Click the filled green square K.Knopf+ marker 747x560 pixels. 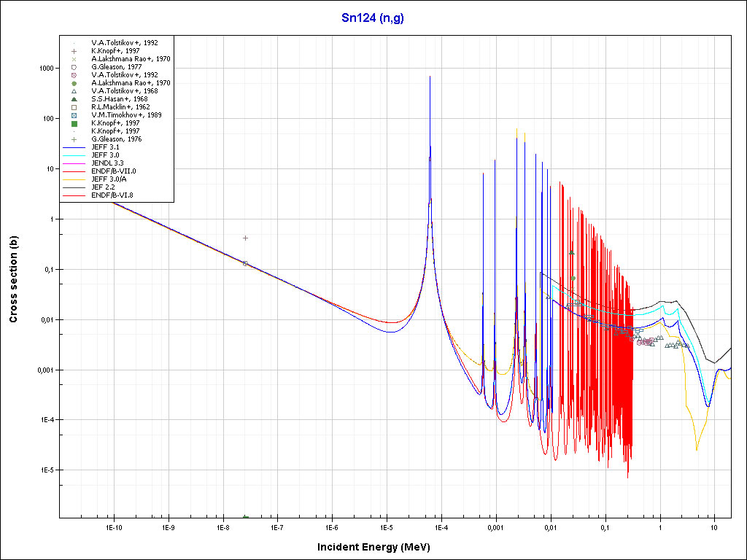(x=74, y=123)
